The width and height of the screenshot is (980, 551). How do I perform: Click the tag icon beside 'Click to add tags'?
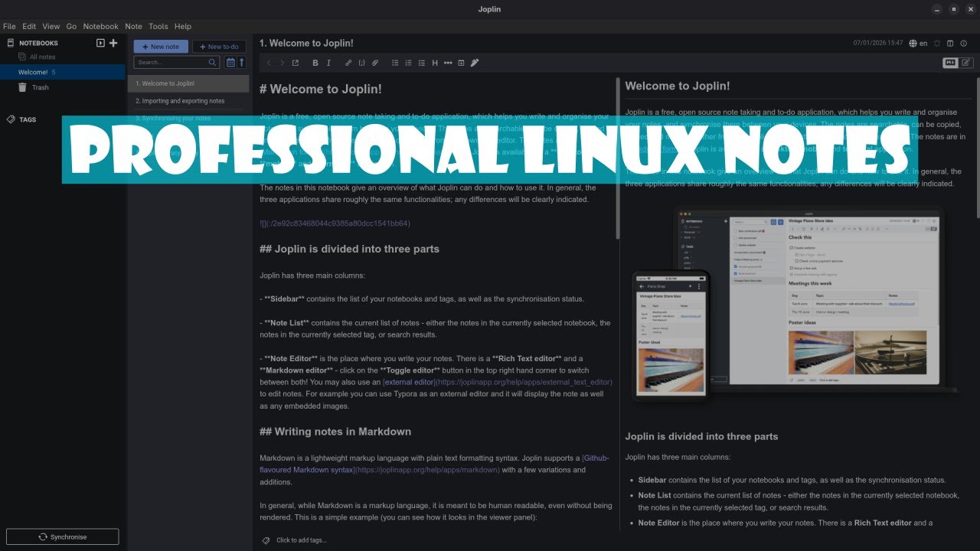coord(266,540)
